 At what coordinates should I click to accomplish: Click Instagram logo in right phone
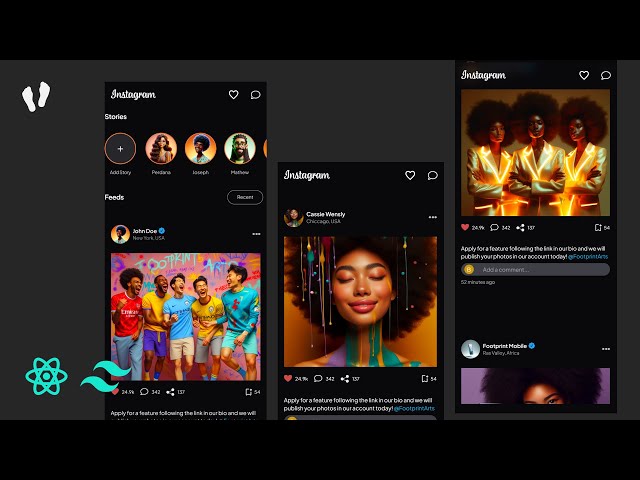tap(484, 75)
